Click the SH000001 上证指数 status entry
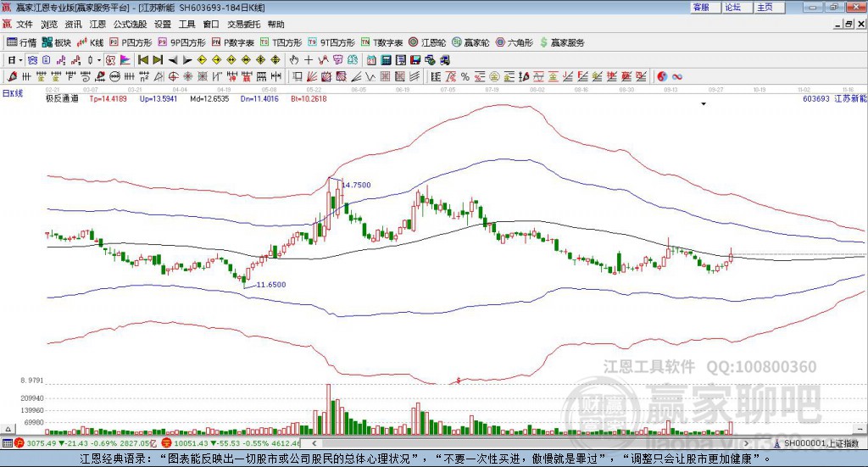This screenshot has height=467, width=868. pyautogui.click(x=817, y=443)
